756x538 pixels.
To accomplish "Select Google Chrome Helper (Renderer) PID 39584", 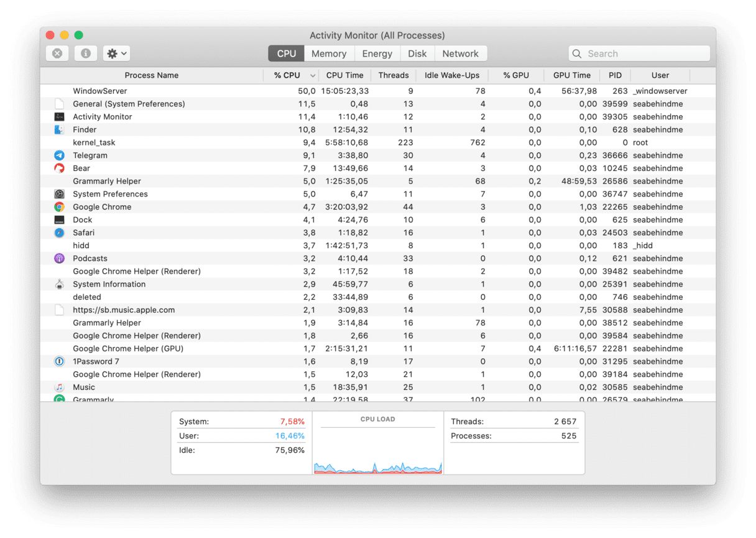I will (x=378, y=335).
